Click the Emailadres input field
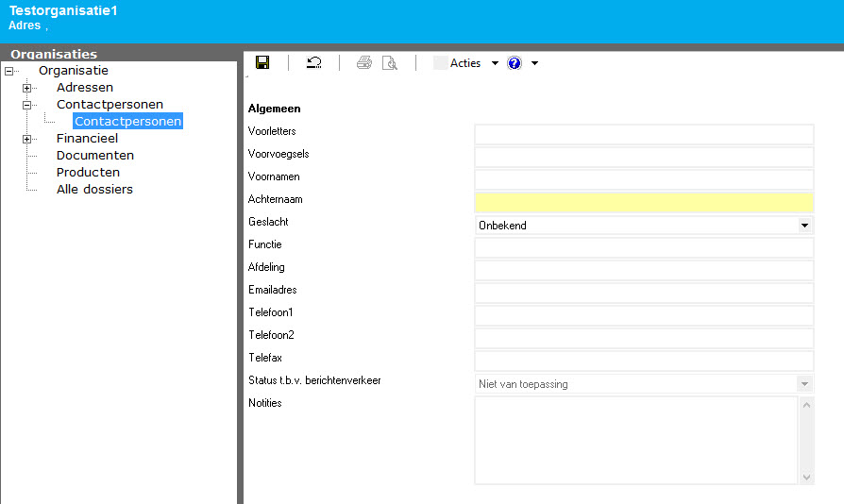This screenshot has width=844, height=504. tap(643, 293)
